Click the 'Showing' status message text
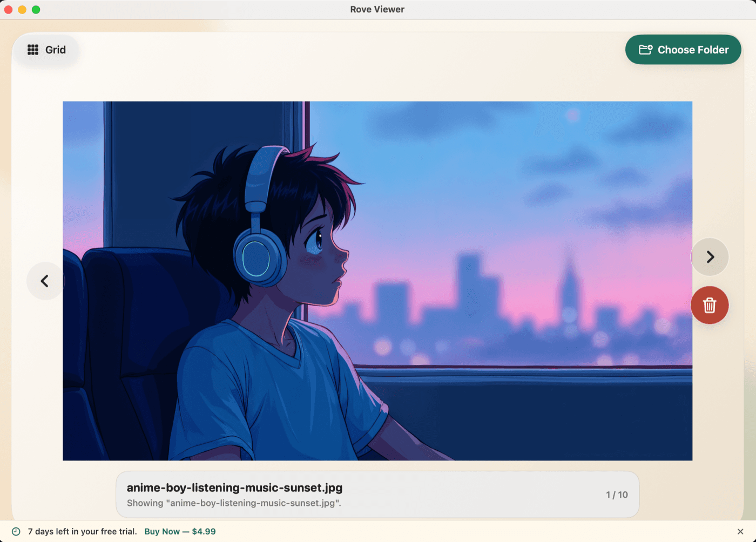756x542 pixels. tap(234, 503)
